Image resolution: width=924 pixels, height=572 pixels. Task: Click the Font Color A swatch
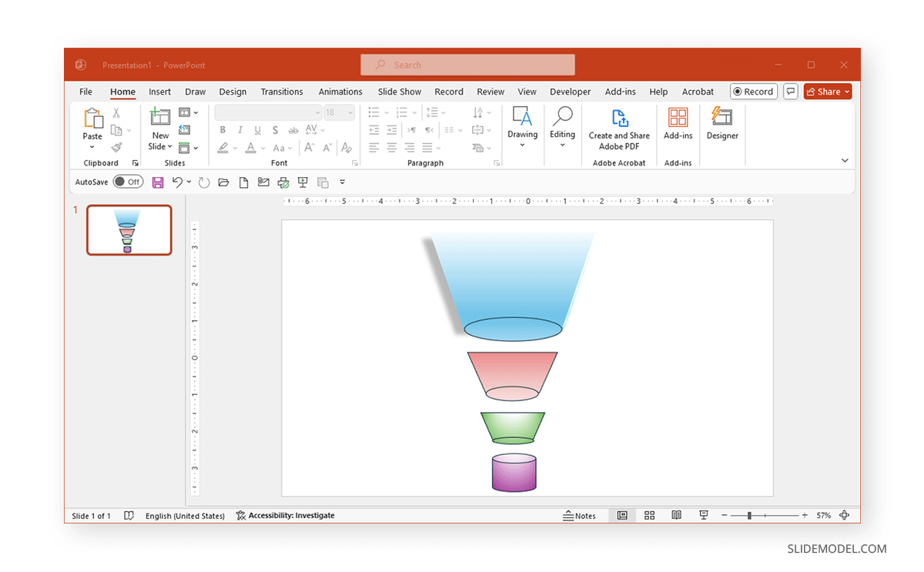[x=250, y=148]
